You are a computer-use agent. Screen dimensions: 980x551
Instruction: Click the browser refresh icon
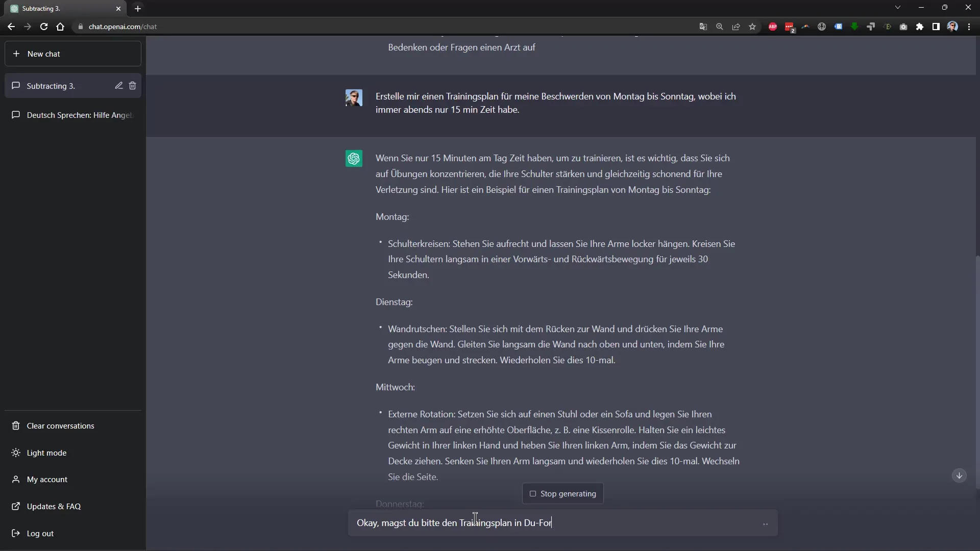coord(44,26)
